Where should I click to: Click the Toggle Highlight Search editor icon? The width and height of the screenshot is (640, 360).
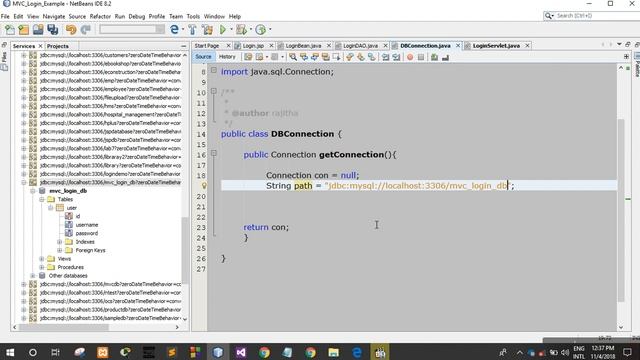(326, 57)
